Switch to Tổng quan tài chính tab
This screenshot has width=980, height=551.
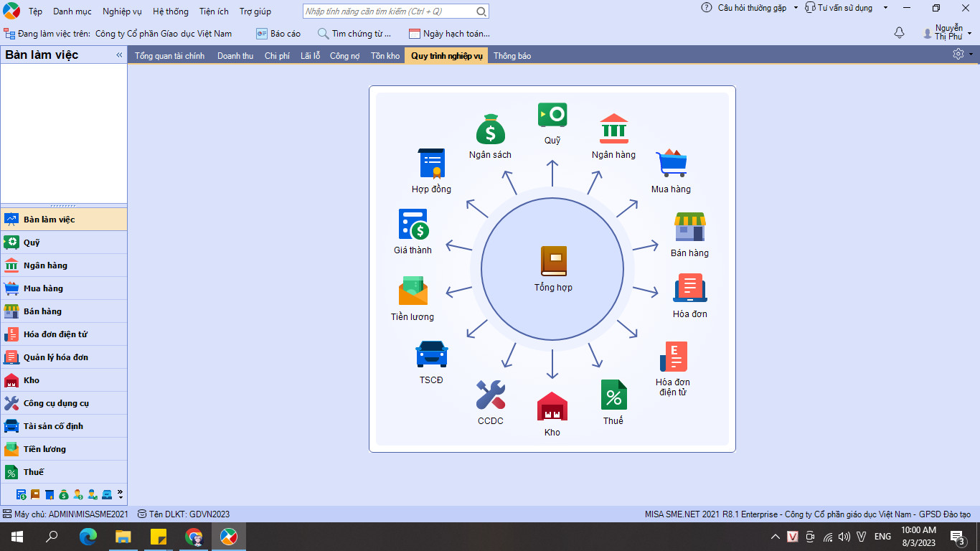(169, 55)
